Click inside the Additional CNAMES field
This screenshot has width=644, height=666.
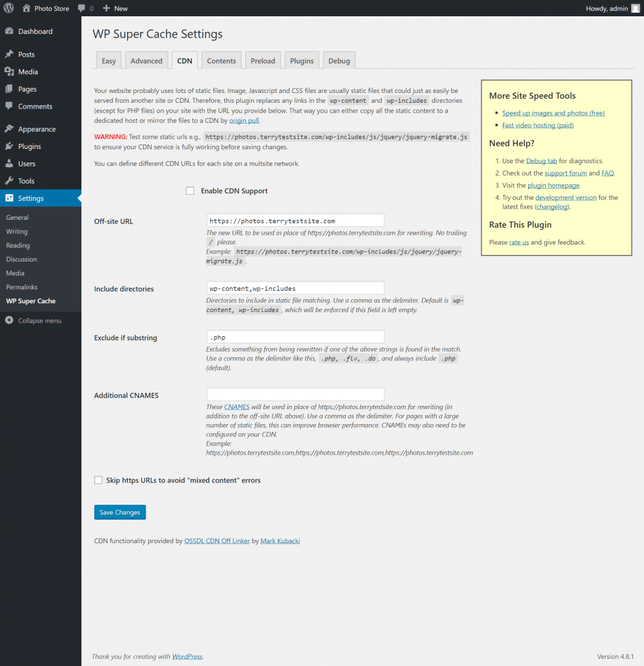(x=295, y=393)
